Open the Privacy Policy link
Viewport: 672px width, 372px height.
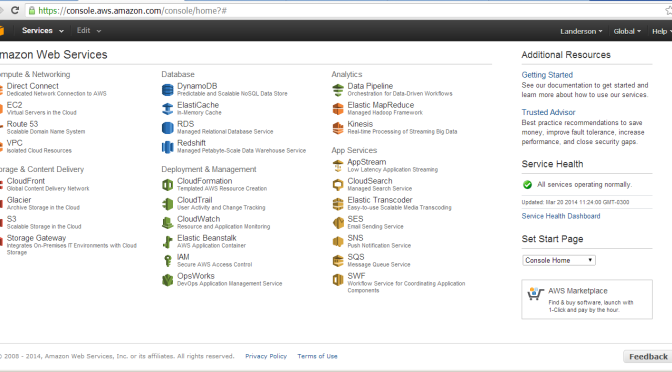[266, 356]
